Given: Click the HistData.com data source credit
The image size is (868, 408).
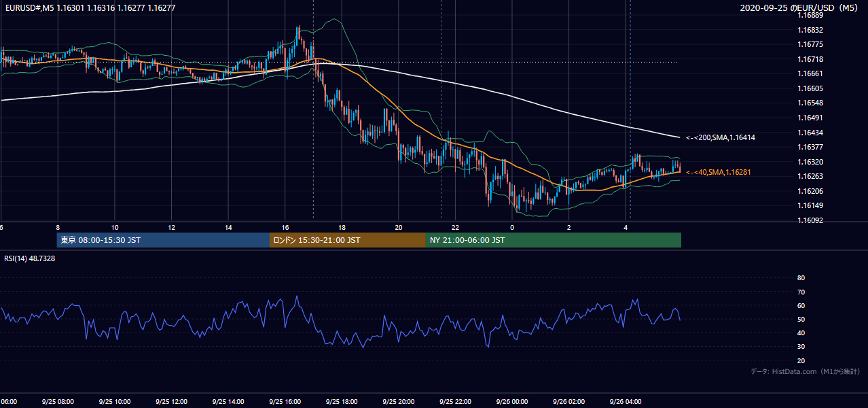Looking at the screenshot, I should 805,371.
